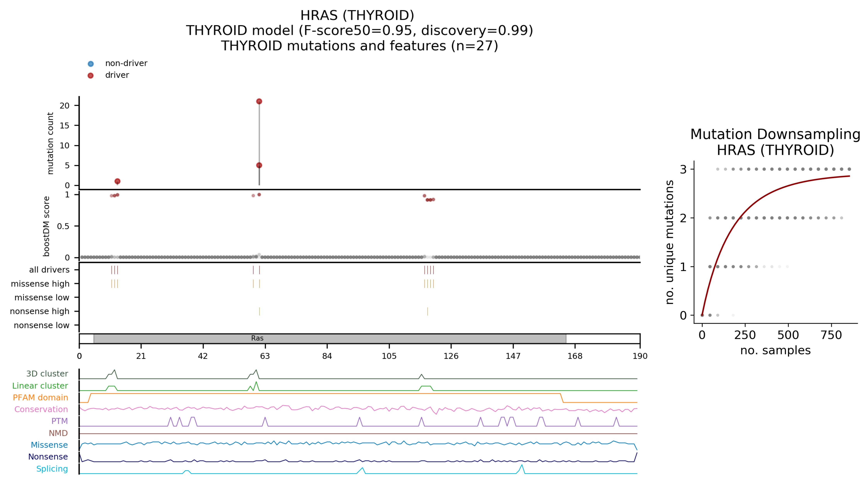
Task: Click the Splicing track label
Action: (52, 468)
